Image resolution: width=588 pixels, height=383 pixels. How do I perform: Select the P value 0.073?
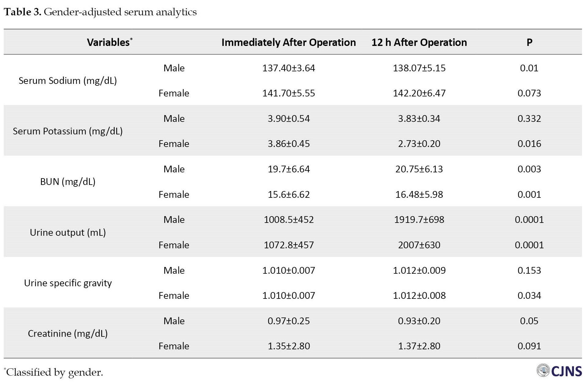[529, 93]
